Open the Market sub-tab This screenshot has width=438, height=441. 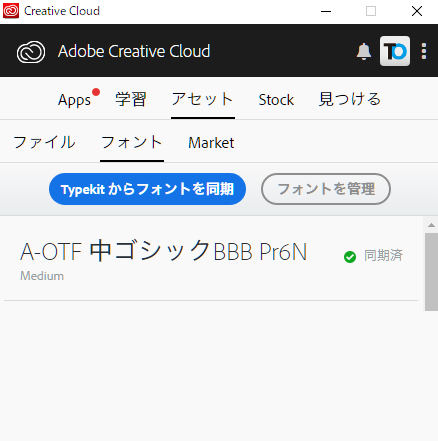(211, 143)
